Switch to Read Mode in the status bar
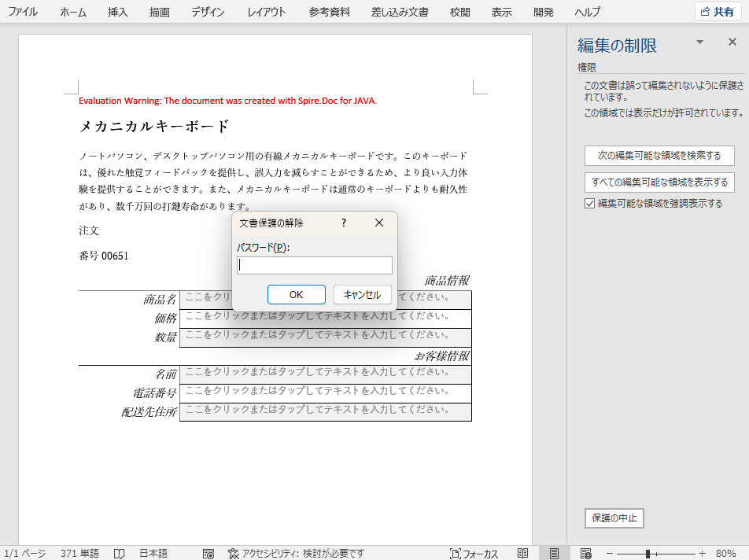The image size is (749, 560). [x=522, y=552]
